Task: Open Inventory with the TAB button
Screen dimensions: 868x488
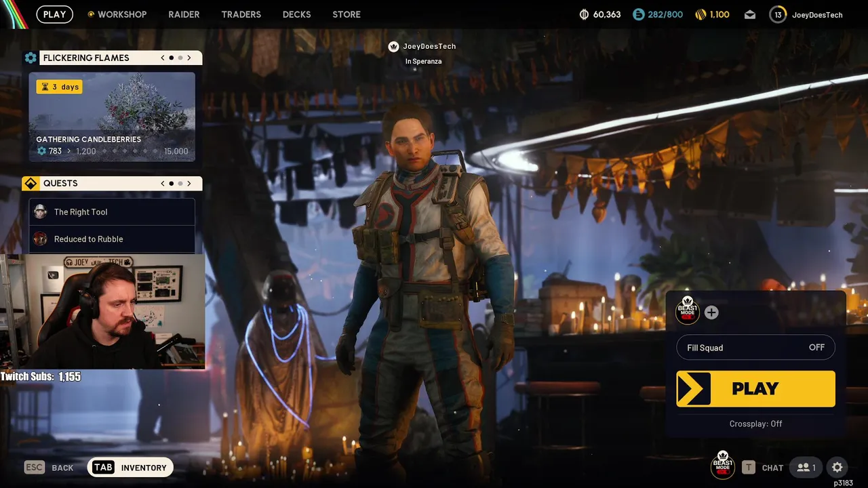Action: (x=130, y=467)
